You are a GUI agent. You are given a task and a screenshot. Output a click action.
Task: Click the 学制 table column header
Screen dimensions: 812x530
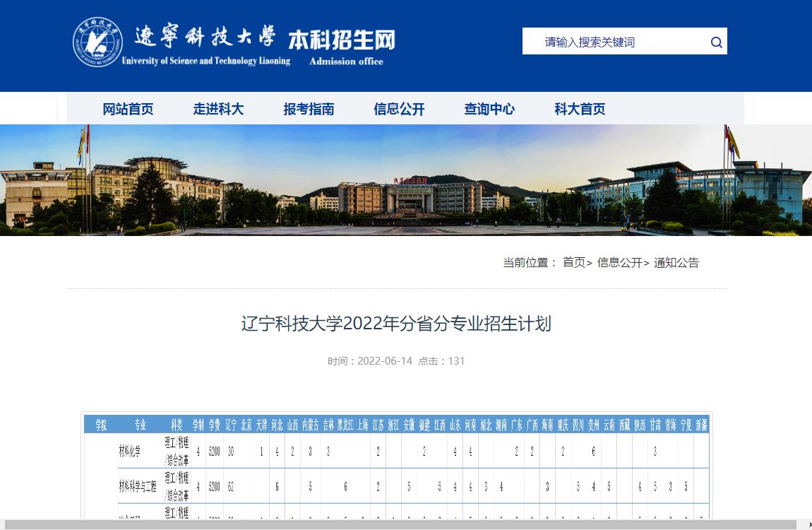coord(198,425)
